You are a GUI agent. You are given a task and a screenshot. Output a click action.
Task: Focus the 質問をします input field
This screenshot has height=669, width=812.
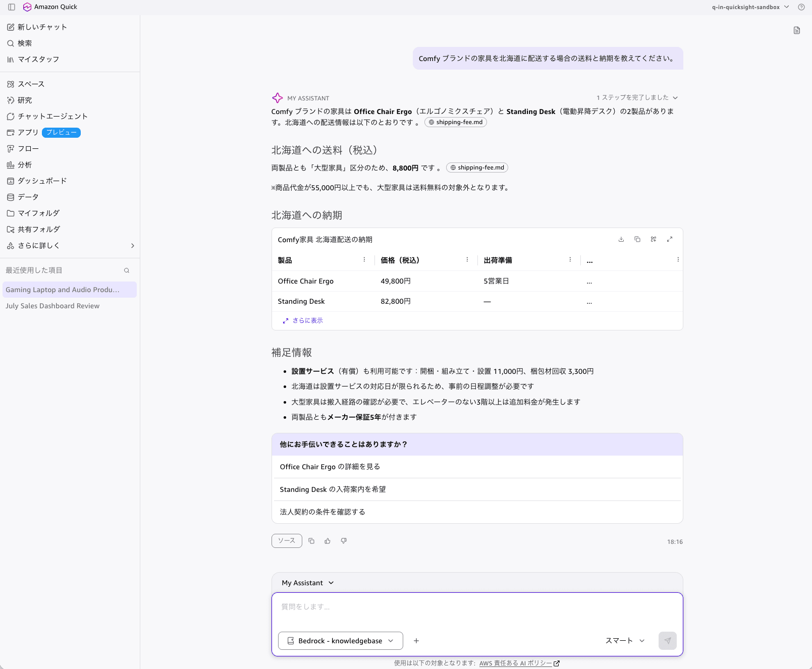(x=477, y=607)
